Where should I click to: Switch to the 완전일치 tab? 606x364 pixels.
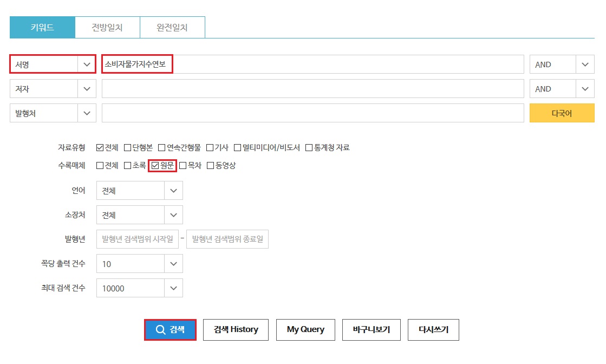click(x=172, y=27)
